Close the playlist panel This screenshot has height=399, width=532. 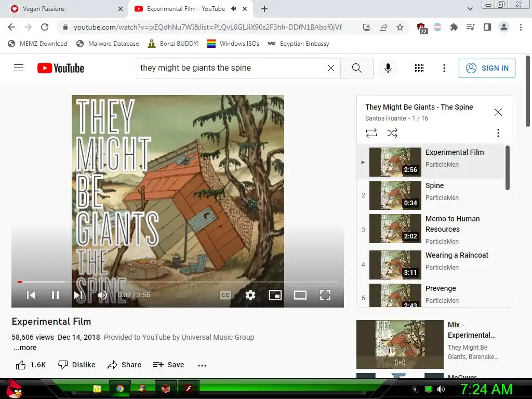click(x=498, y=112)
